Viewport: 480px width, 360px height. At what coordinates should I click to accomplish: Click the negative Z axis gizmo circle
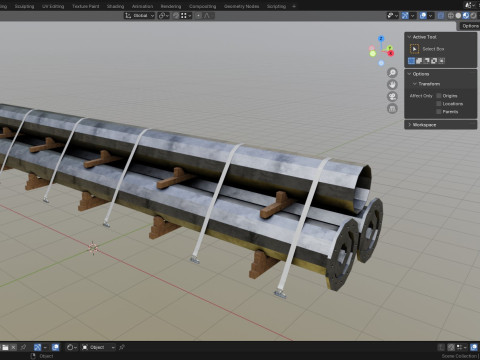coord(381,63)
